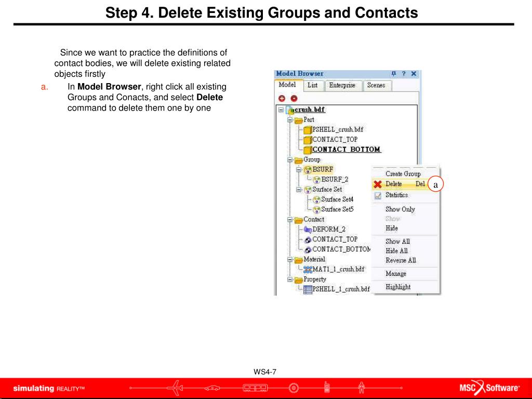Select the crush.bdf root label
Screen dimensions: 532x399
click(310, 110)
